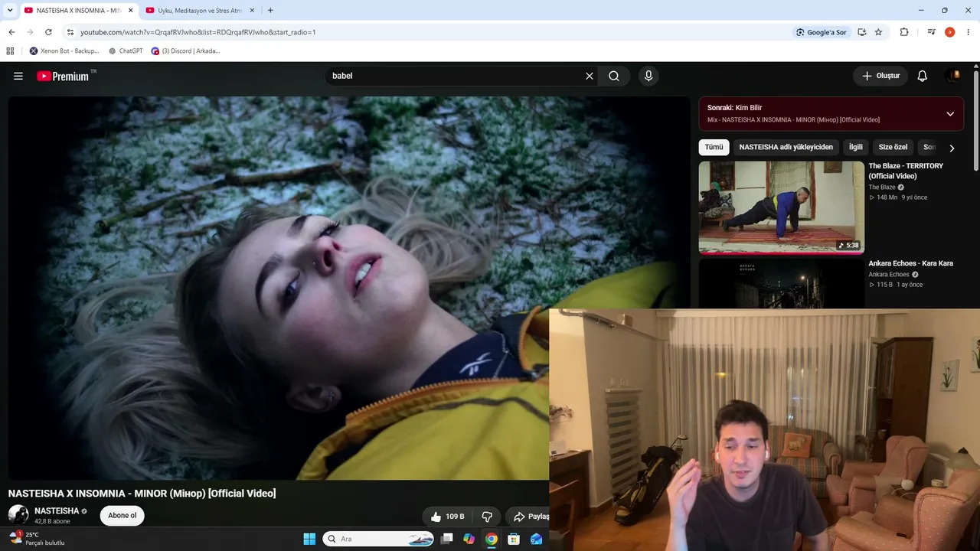980x551 pixels.
Task: Install app icon in address bar
Action: click(x=862, y=32)
